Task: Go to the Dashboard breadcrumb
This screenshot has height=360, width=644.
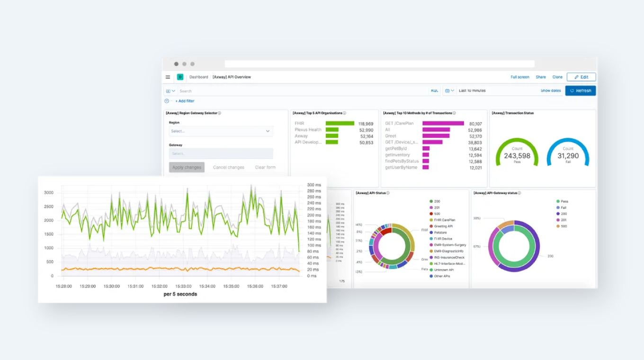Action: [x=198, y=77]
